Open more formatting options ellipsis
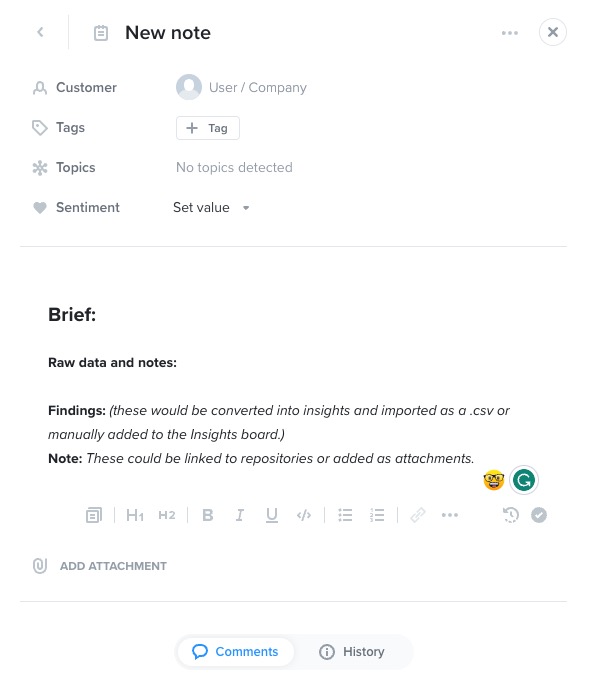The height and width of the screenshot is (696, 595). point(450,515)
